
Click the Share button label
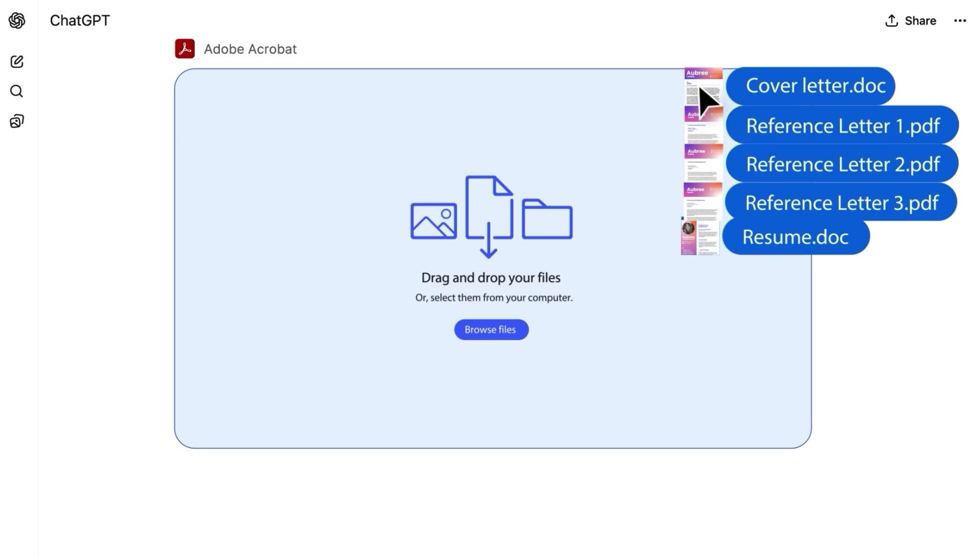click(x=920, y=21)
